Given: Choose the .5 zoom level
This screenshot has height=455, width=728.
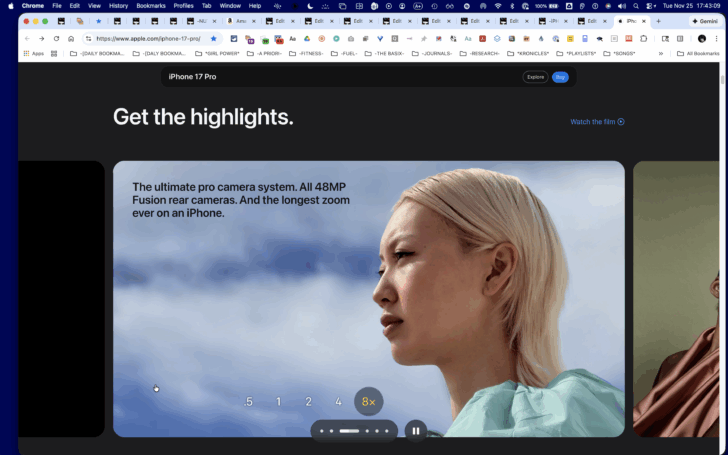Looking at the screenshot, I should click(x=248, y=402).
